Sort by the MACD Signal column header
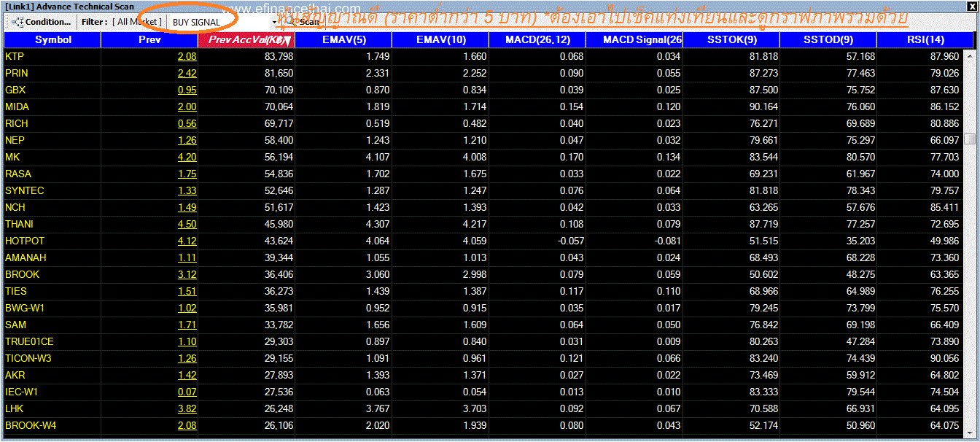This screenshot has width=980, height=442. [634, 39]
